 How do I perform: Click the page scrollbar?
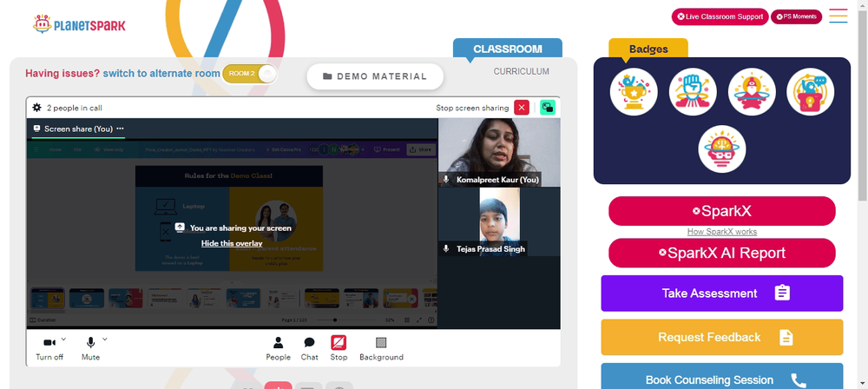(863, 105)
